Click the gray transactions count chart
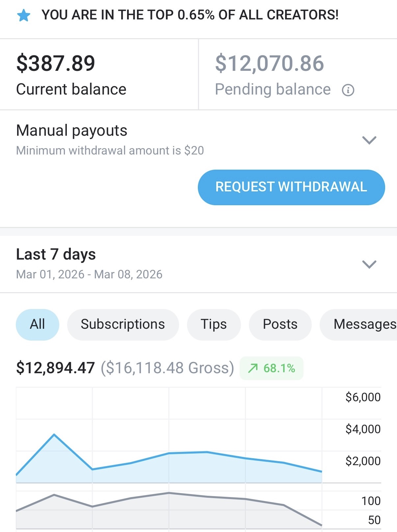 (x=169, y=511)
